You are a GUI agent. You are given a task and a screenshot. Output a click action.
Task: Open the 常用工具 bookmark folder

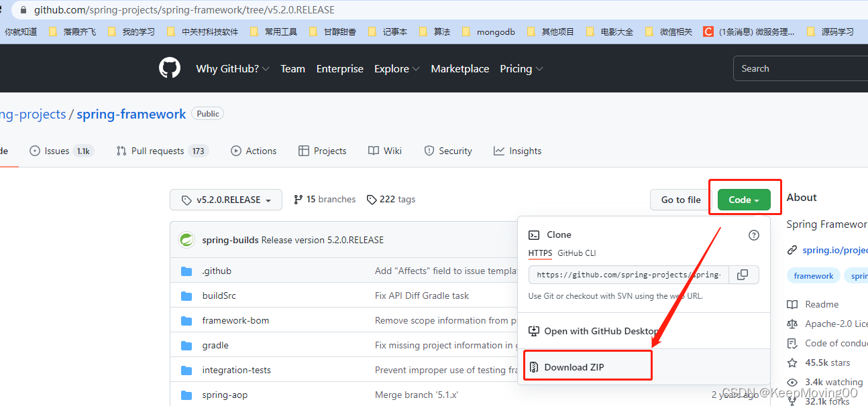pyautogui.click(x=273, y=31)
